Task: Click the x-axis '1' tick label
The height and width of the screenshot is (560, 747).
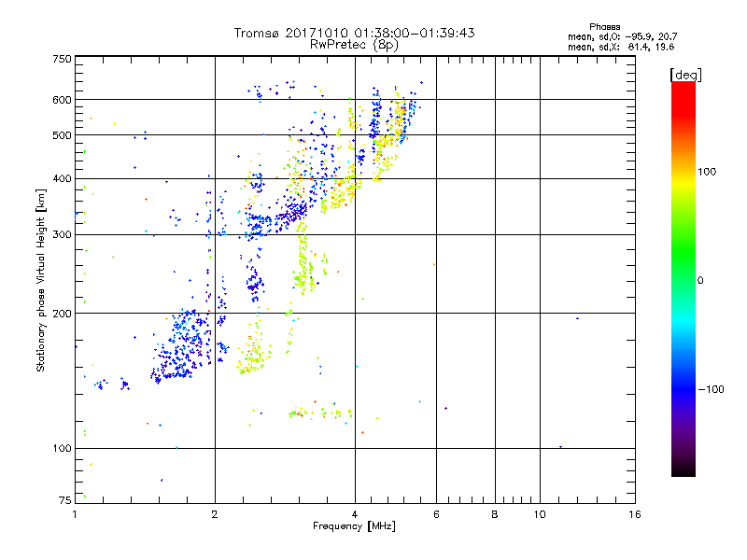Action: coord(75,514)
